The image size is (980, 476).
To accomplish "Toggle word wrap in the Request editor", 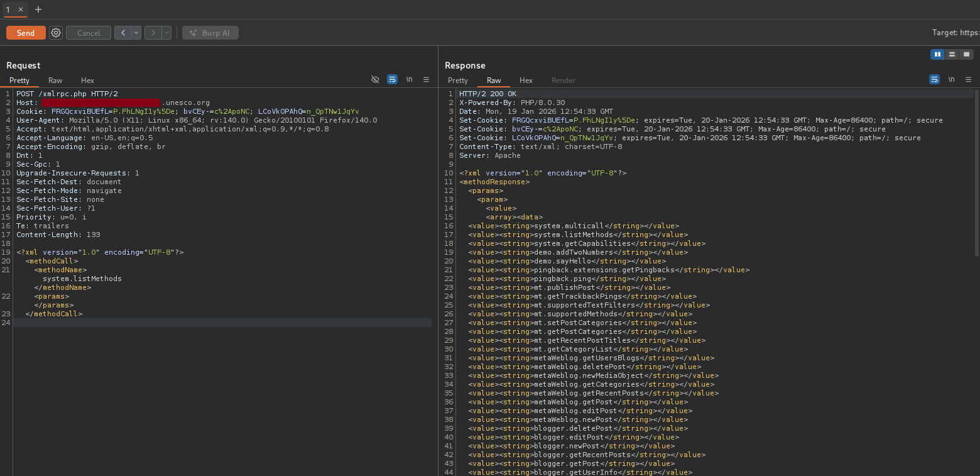I will 392,79.
